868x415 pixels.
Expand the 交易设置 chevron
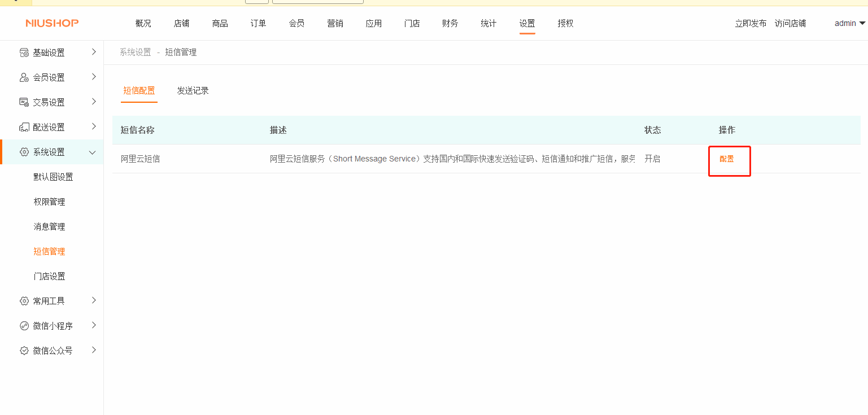(x=94, y=102)
